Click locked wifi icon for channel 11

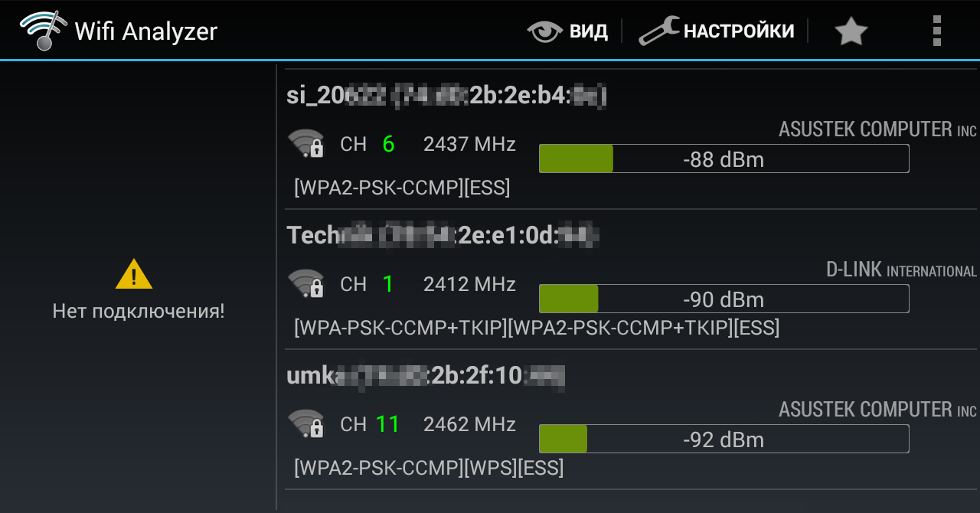305,424
